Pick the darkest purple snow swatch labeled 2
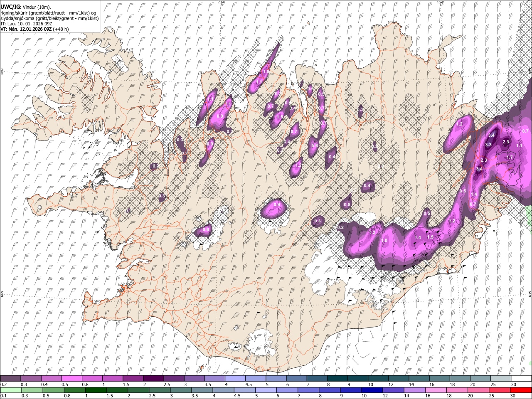 [x=153, y=378]
